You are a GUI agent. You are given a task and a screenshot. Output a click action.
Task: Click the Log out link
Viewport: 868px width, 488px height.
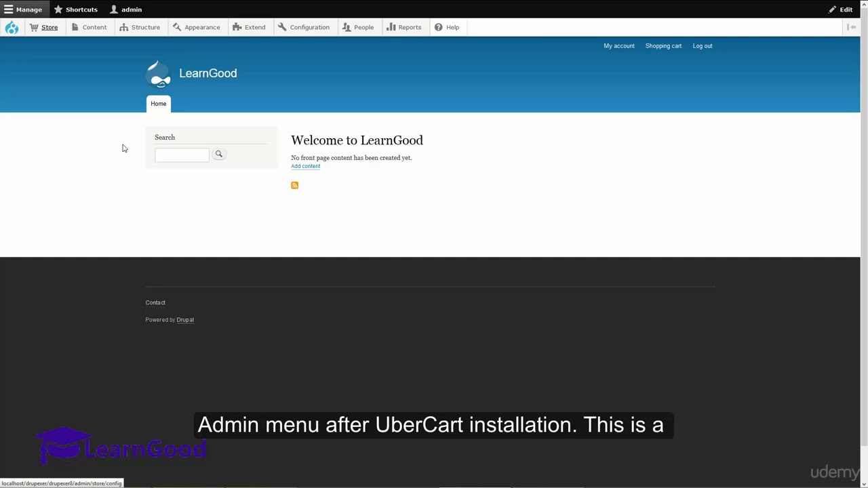703,46
